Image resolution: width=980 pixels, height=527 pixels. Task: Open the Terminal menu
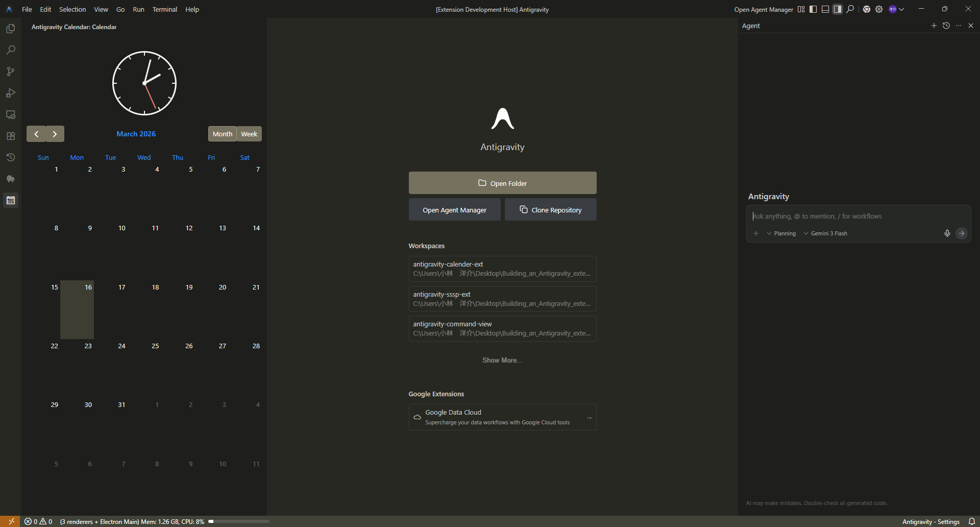(x=164, y=9)
